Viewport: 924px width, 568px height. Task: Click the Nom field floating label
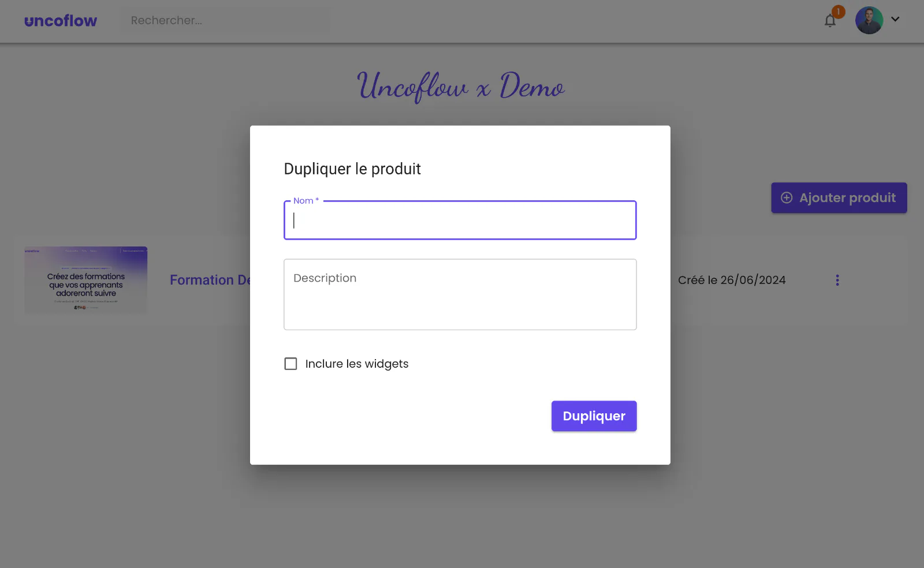pyautogui.click(x=306, y=201)
